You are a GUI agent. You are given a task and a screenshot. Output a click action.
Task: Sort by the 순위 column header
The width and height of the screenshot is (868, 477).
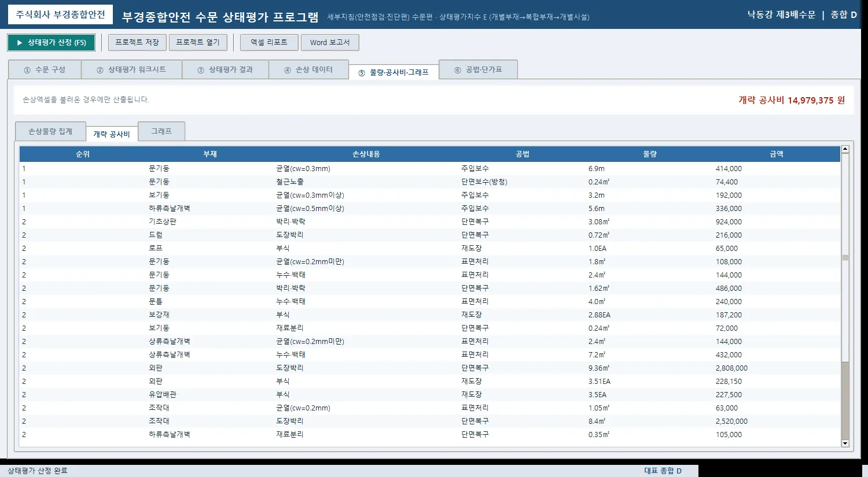pos(83,154)
